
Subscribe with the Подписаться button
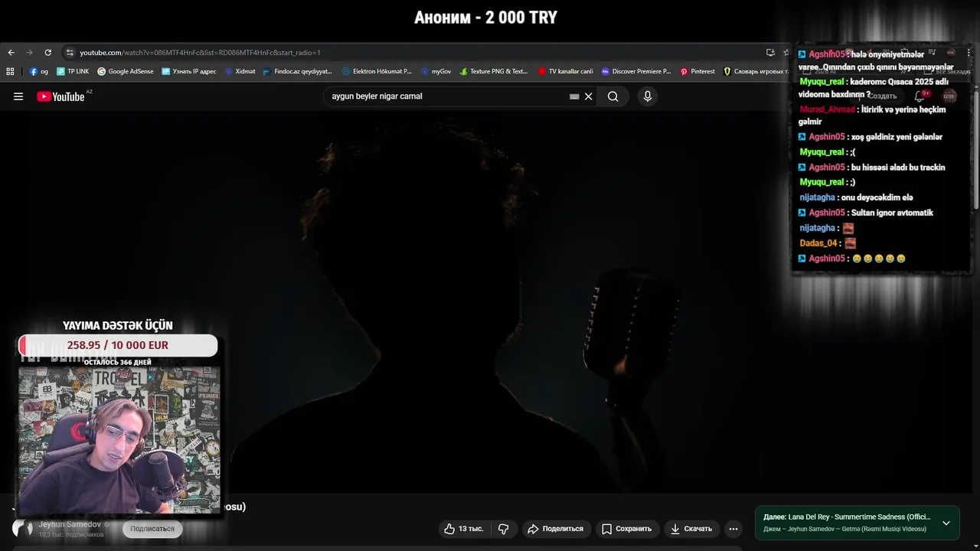coord(152,529)
